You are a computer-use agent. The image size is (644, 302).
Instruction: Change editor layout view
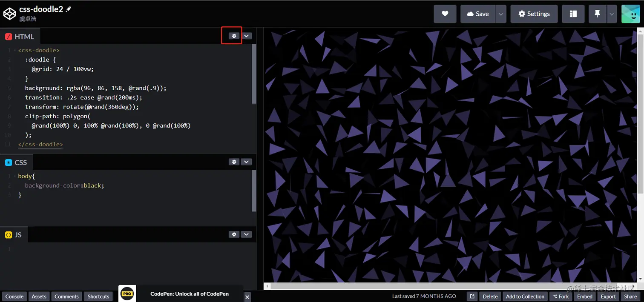[x=573, y=14]
